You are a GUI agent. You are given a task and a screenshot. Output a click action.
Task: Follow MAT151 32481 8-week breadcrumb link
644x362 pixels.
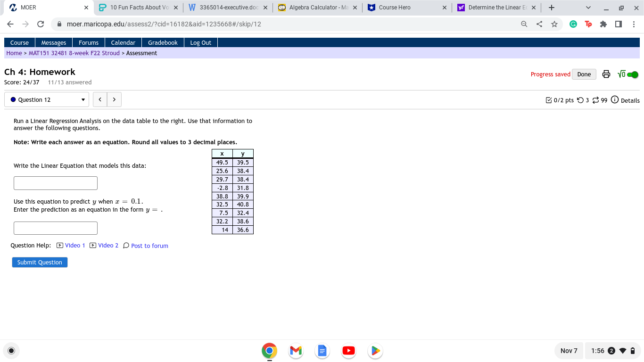pyautogui.click(x=74, y=53)
